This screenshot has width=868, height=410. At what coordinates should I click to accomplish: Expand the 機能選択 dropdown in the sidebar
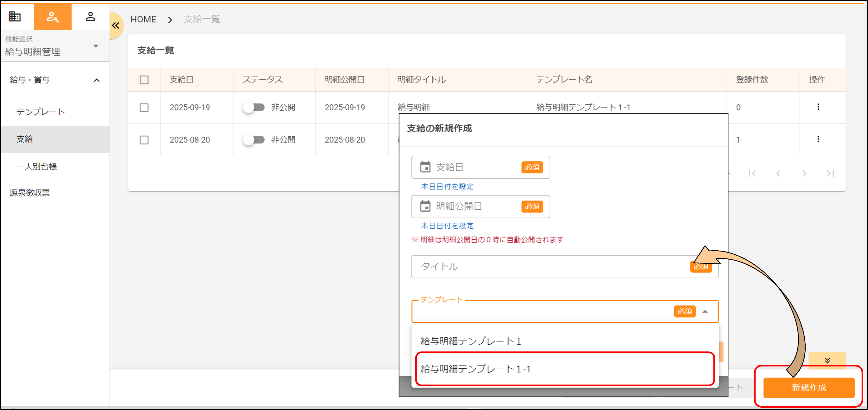(96, 46)
